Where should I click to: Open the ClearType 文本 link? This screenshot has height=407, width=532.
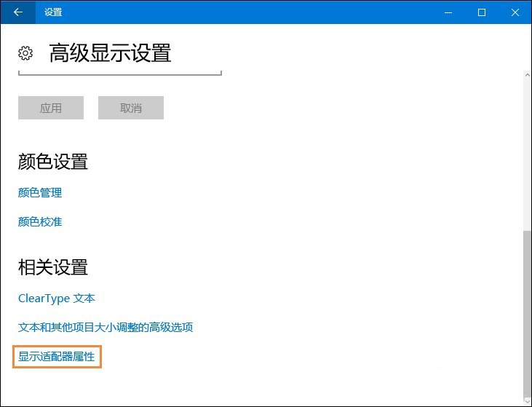pyautogui.click(x=56, y=299)
